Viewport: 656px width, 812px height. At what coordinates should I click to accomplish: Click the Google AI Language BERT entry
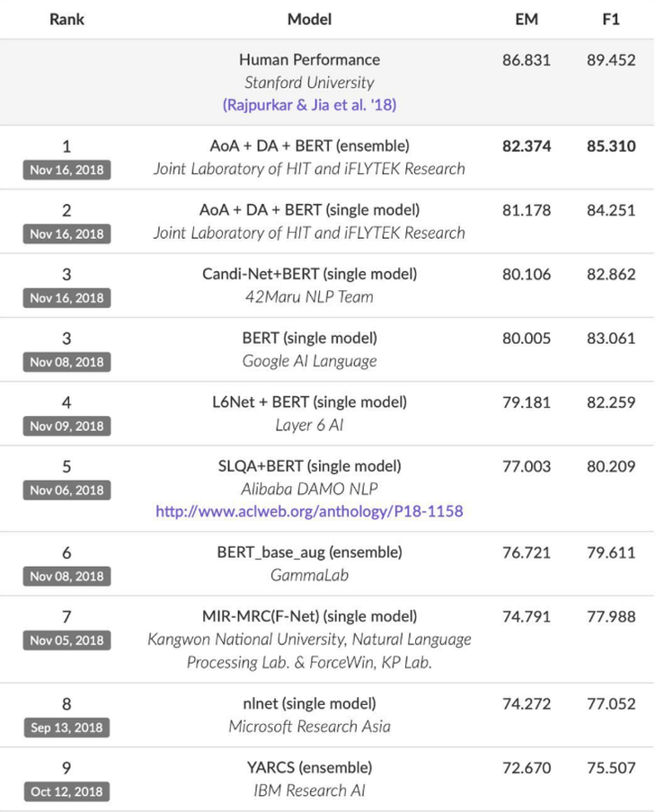click(x=309, y=338)
